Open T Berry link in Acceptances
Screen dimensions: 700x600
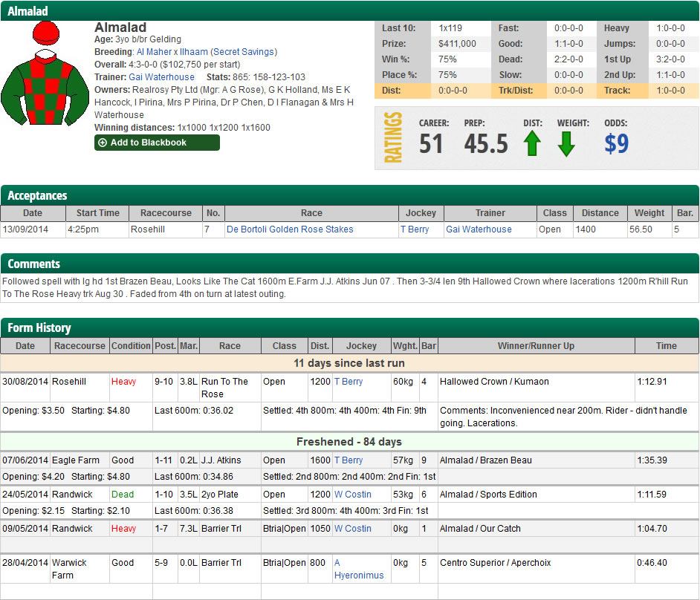click(x=415, y=229)
